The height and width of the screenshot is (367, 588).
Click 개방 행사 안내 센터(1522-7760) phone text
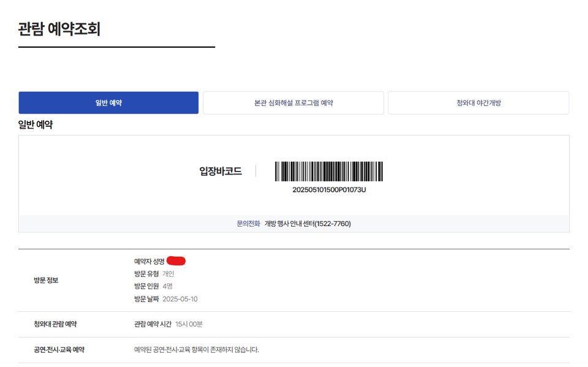pyautogui.click(x=307, y=224)
